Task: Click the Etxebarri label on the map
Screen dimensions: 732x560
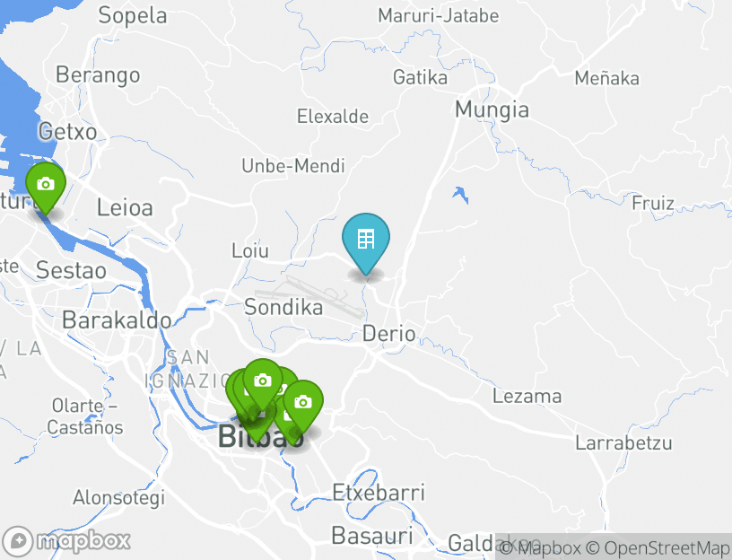Action: point(379,493)
